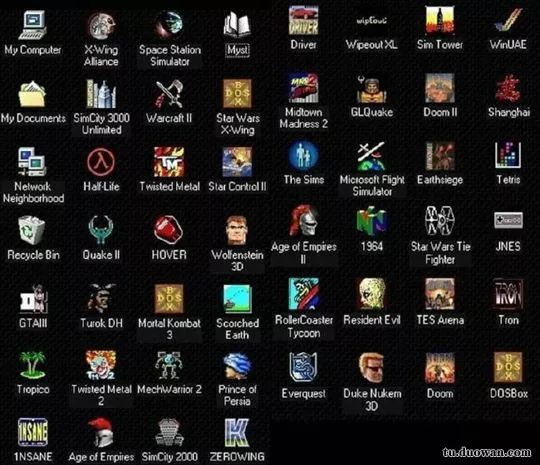540x465 pixels.
Task: Open RollerCoaster Tycoon
Action: tap(303, 294)
